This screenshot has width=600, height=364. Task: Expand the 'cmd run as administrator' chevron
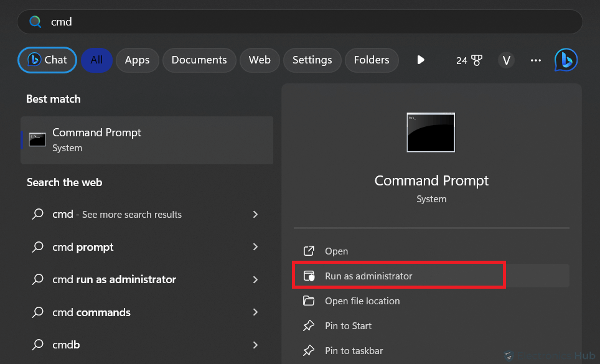(255, 279)
